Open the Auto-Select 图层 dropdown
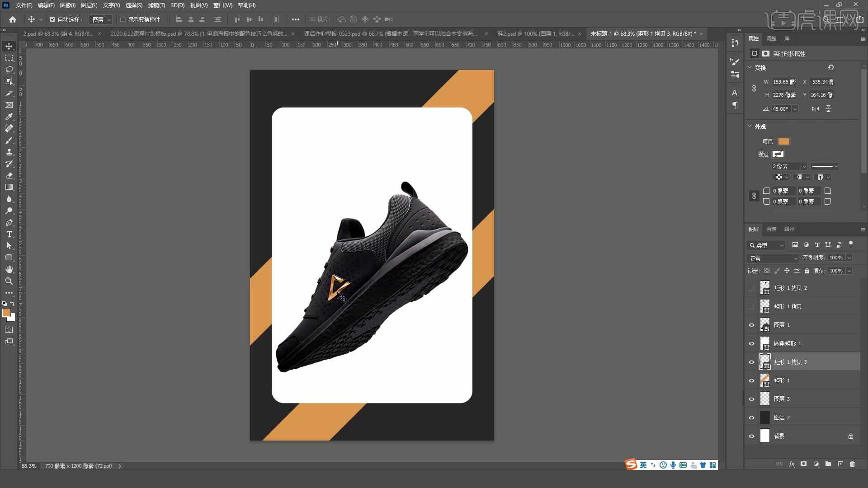Screen dimensions: 868x488 point(101,19)
